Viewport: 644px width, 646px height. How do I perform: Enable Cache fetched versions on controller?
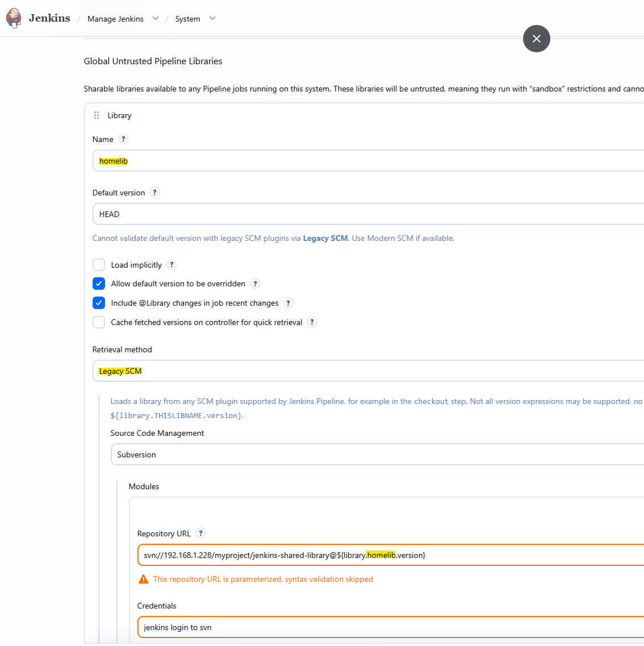[99, 322]
